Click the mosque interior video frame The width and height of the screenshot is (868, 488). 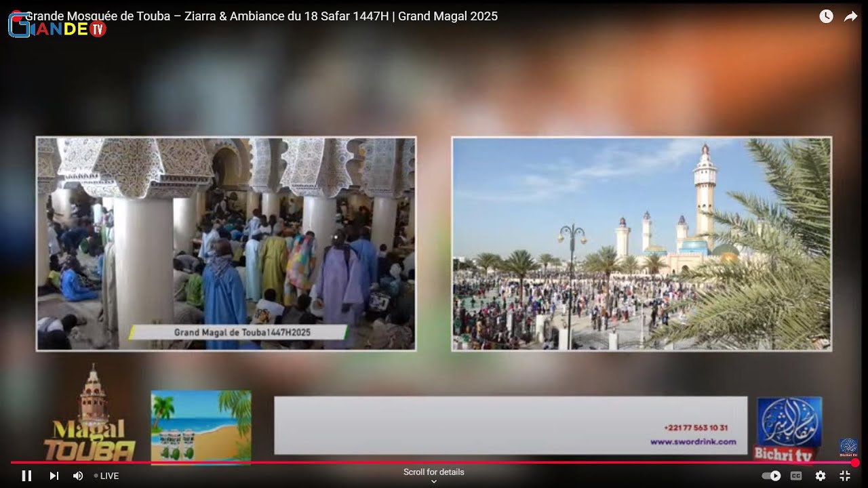[x=226, y=244]
